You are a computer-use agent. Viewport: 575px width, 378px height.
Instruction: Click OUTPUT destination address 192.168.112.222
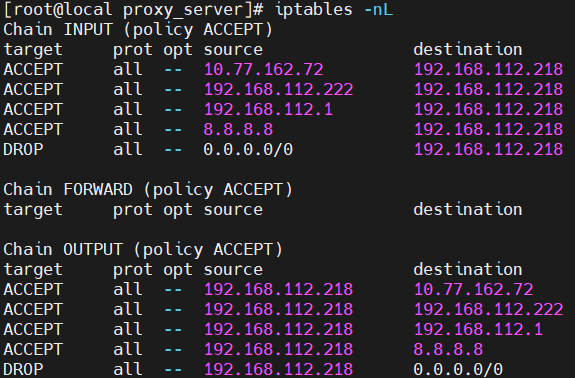click(488, 309)
